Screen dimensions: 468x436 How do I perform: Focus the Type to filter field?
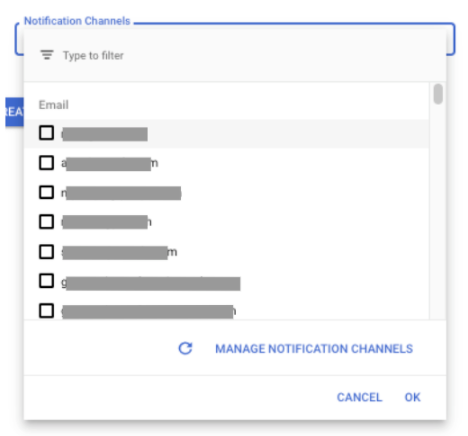[x=235, y=55]
